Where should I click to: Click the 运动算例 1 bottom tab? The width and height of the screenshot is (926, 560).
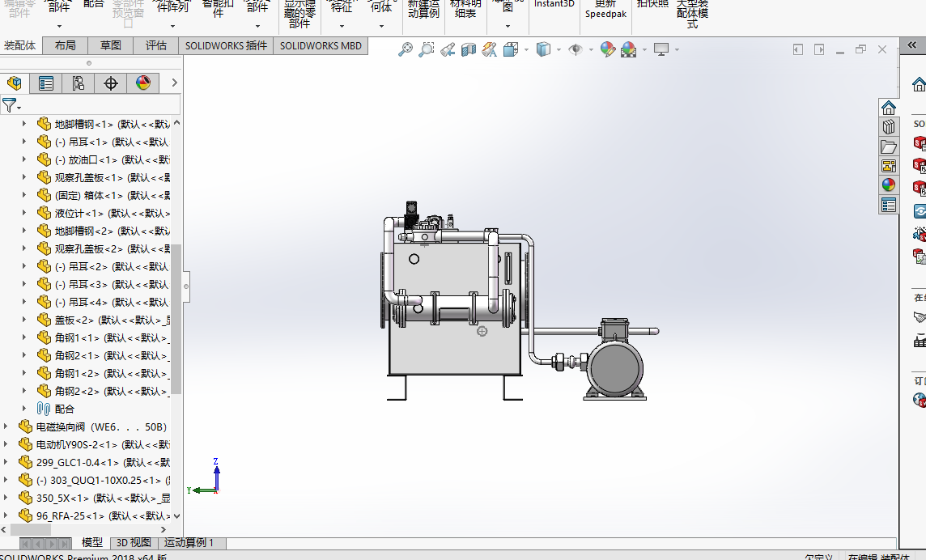189,542
